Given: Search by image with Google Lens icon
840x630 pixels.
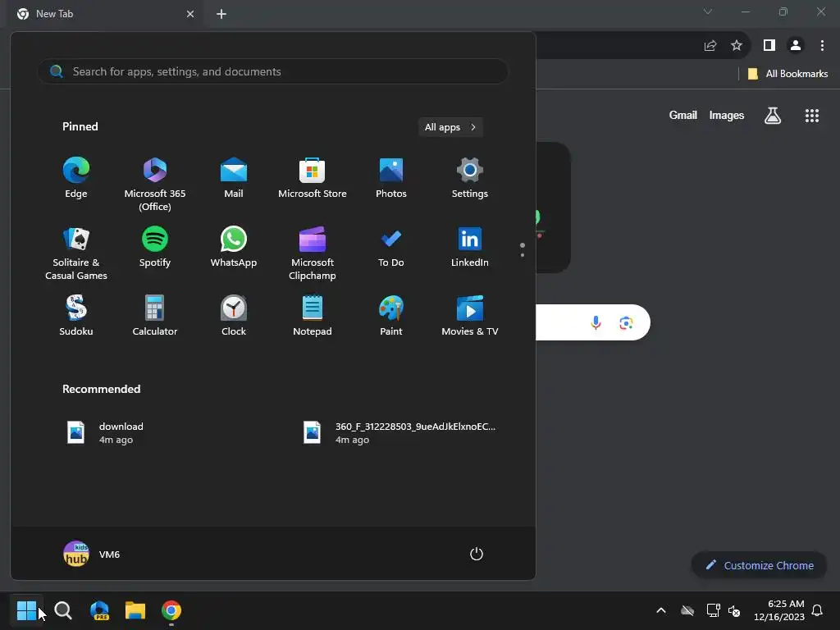Looking at the screenshot, I should tap(626, 322).
